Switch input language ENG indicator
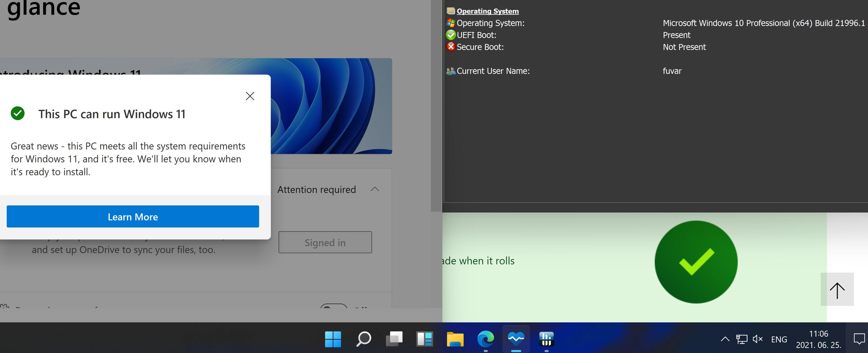This screenshot has height=353, width=868. click(x=779, y=339)
